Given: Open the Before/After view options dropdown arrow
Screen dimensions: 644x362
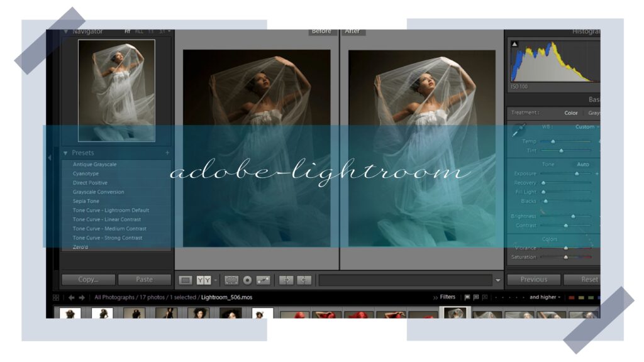Looking at the screenshot, I should click(x=216, y=280).
